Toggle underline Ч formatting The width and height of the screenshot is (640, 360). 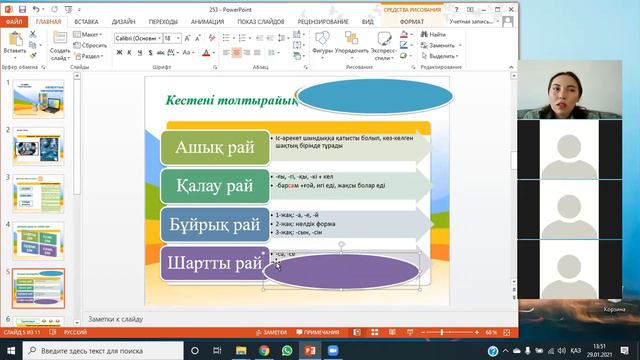[140, 53]
